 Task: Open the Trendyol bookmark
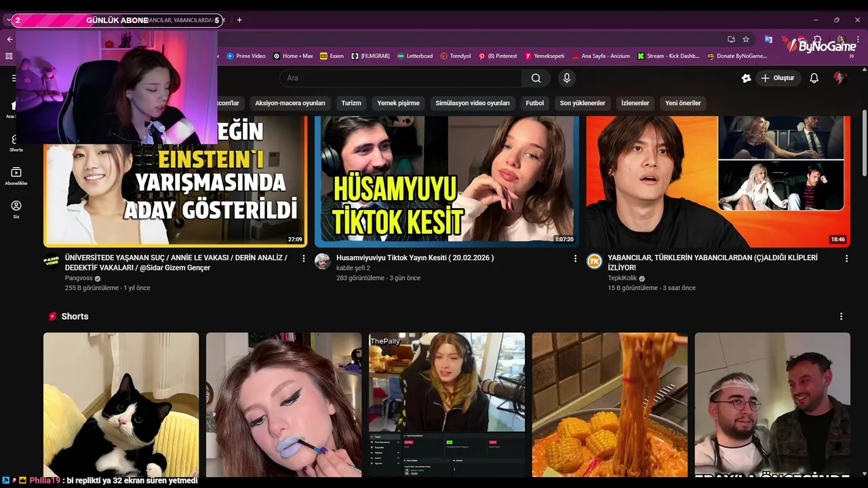pos(455,56)
